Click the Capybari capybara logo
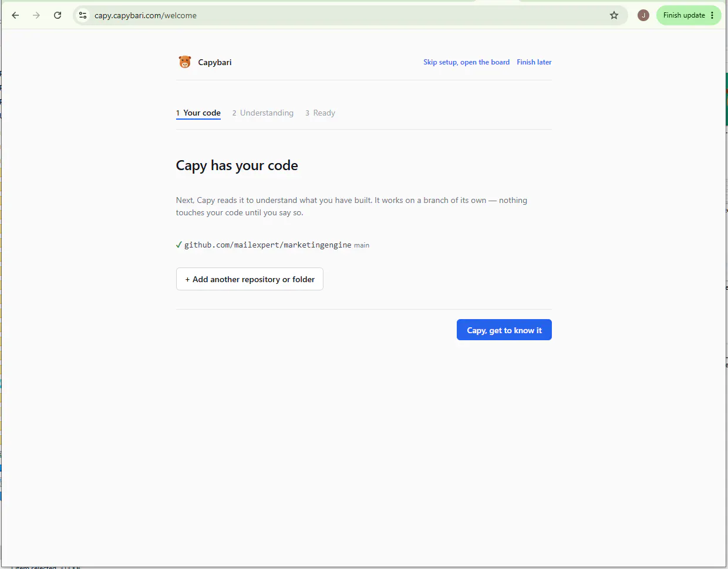The height and width of the screenshot is (569, 728). pyautogui.click(x=185, y=62)
